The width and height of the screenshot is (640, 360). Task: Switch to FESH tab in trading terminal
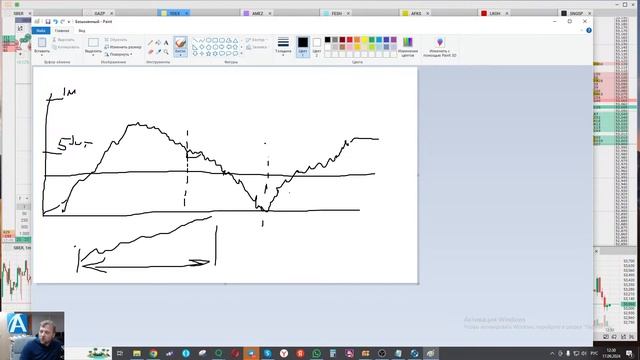point(337,13)
